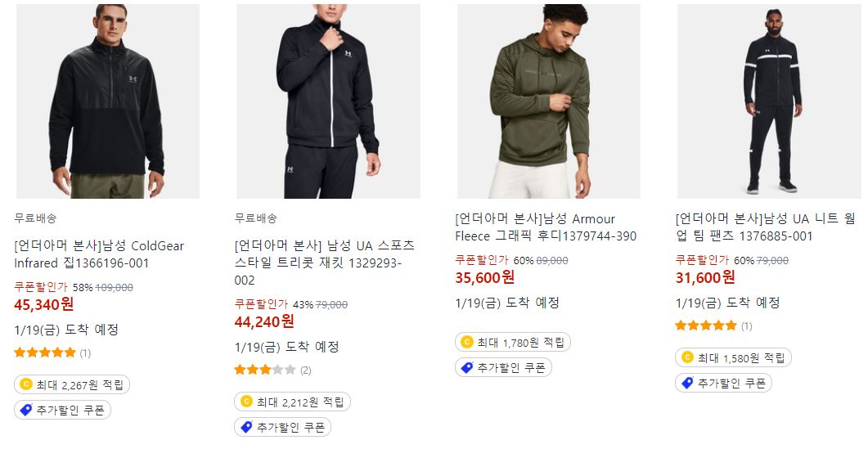Open product title Armour Fleece 그래픽 후디
The image size is (868, 449).
pyautogui.click(x=546, y=227)
